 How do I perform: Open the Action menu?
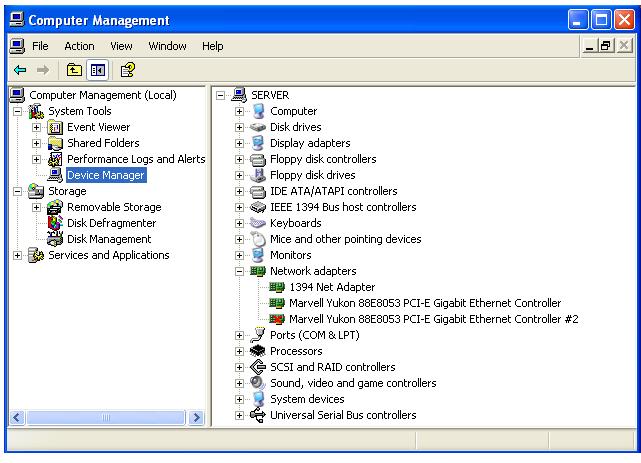(x=79, y=46)
